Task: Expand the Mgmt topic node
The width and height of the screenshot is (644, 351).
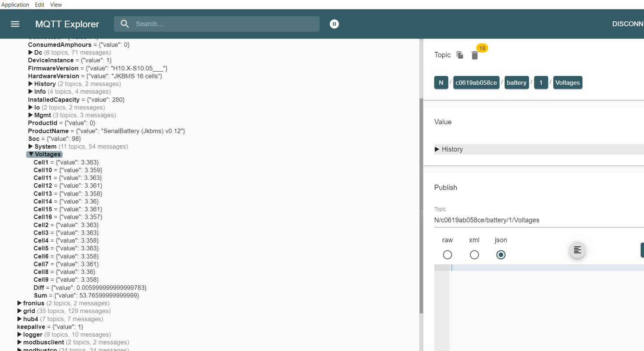Action: 31,115
